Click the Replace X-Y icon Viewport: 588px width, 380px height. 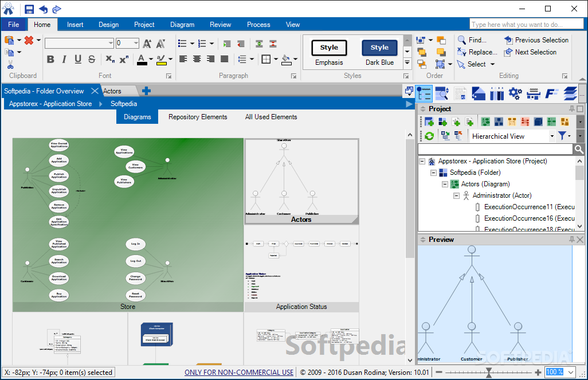click(461, 52)
